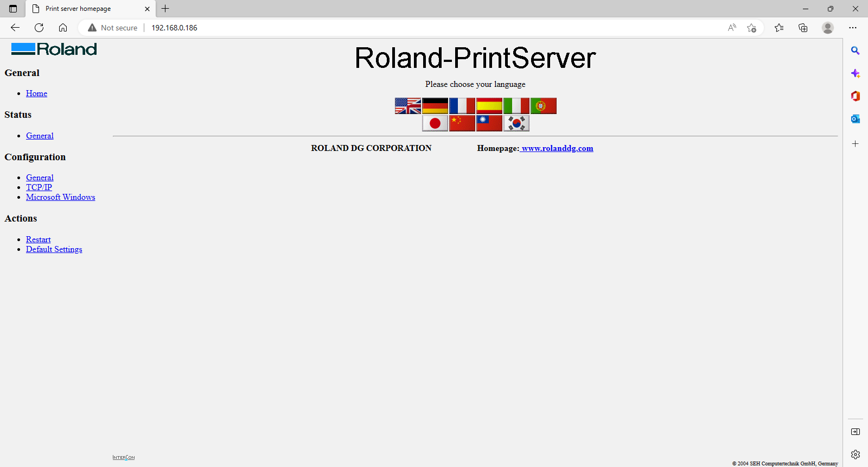Visit www.rolanddg.com homepage link
Image resolution: width=868 pixels, height=467 pixels.
[557, 148]
